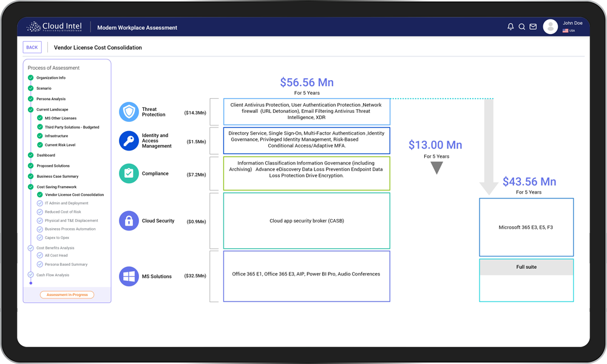Viewport: 607px width, 364px height.
Task: Open the notifications bell icon
Action: (x=510, y=27)
